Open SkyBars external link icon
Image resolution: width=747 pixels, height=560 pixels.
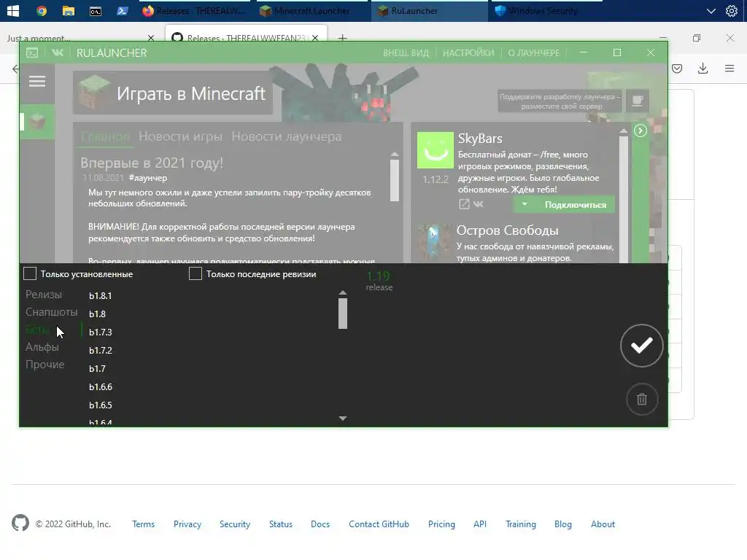[x=464, y=204]
